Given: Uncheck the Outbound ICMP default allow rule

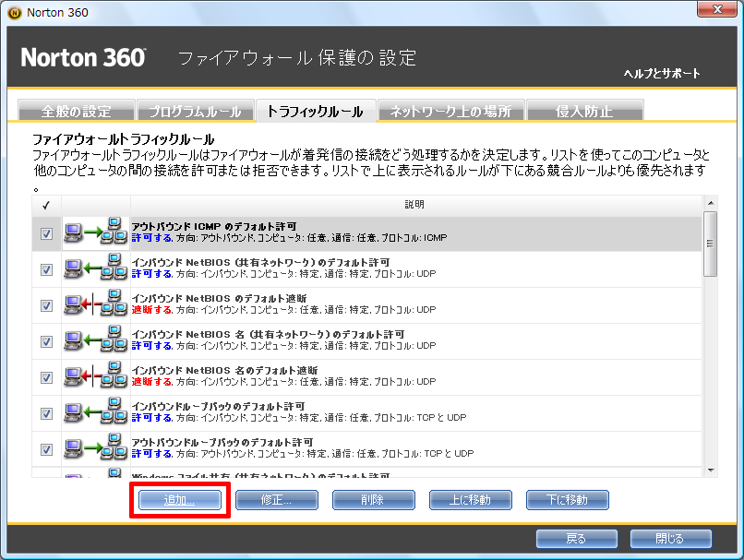Looking at the screenshot, I should 47,234.
